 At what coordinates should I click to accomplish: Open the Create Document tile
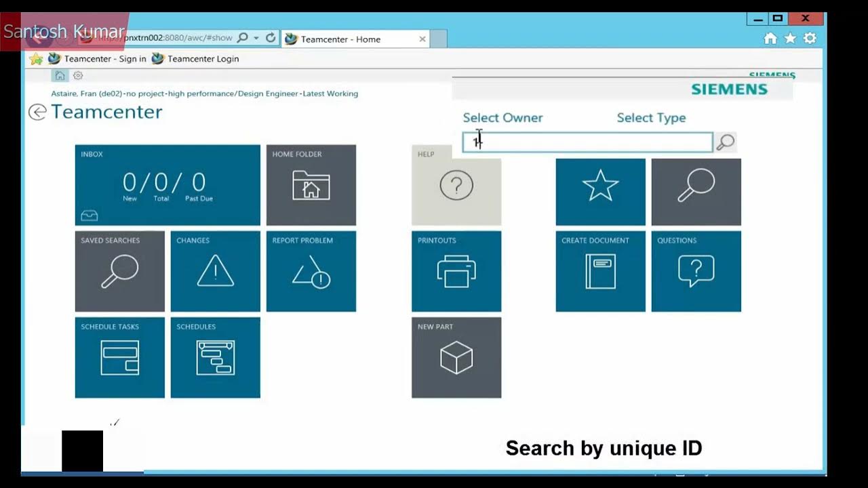pyautogui.click(x=601, y=271)
